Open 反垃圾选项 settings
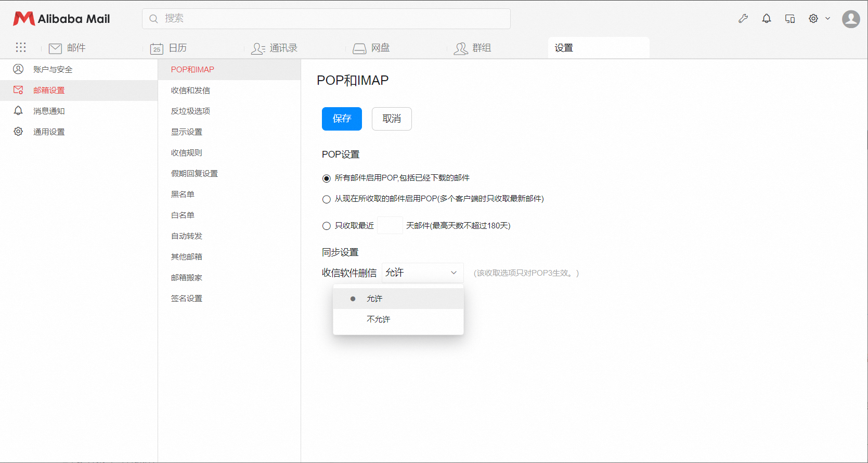This screenshot has height=463, width=868. pyautogui.click(x=229, y=111)
